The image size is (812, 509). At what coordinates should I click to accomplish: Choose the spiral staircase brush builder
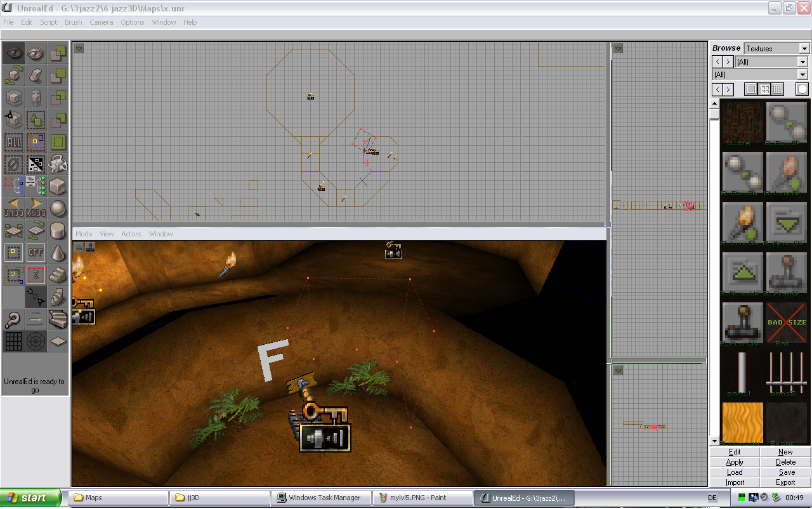58,297
